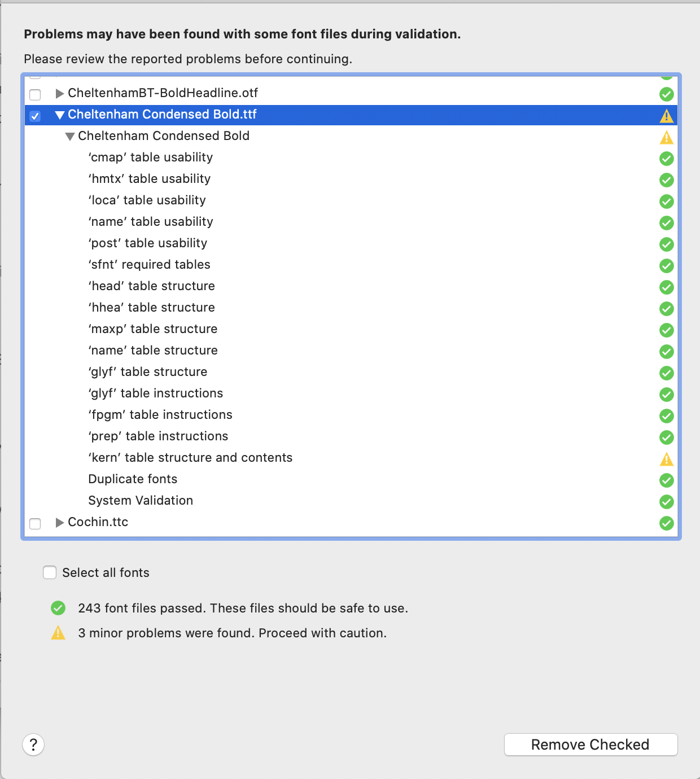Click passed status icon for System Validation
700x779 pixels.
point(666,502)
